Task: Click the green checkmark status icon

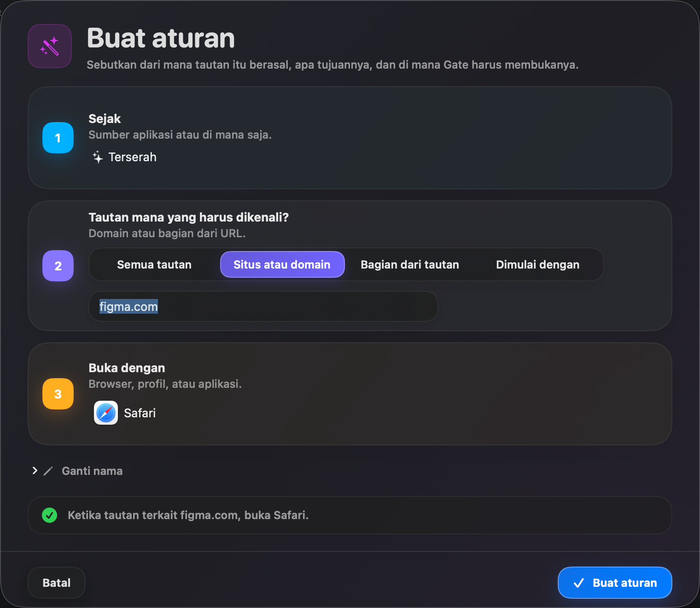Action: tap(50, 515)
